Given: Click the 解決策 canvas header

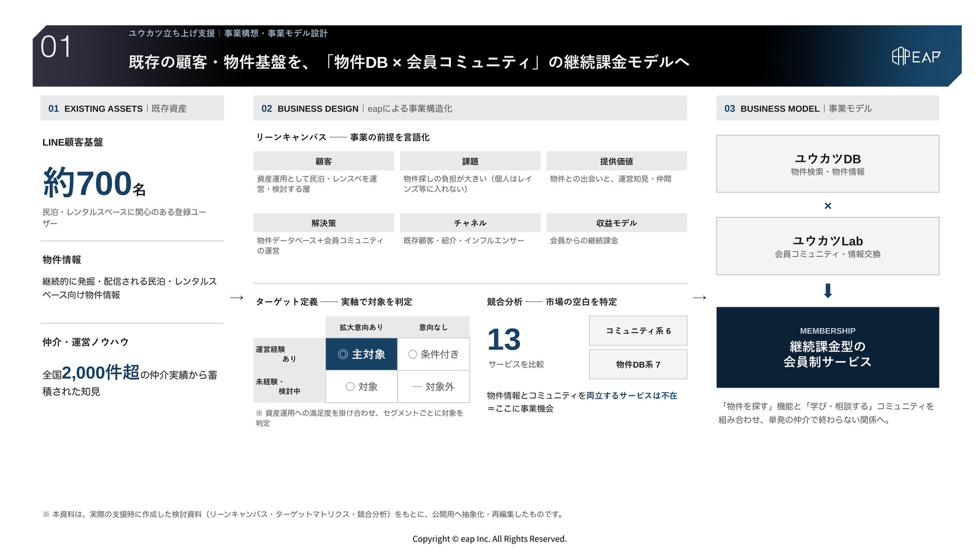Looking at the screenshot, I should pos(323,223).
